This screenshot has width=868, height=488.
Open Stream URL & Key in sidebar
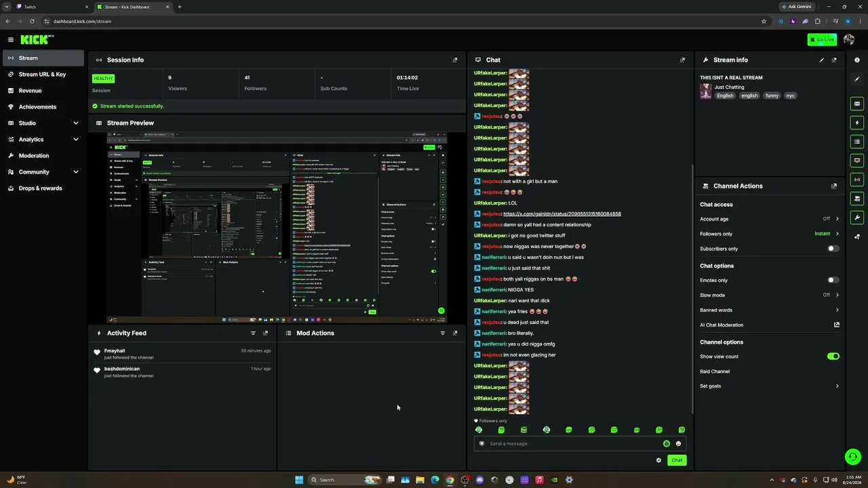pyautogui.click(x=43, y=75)
